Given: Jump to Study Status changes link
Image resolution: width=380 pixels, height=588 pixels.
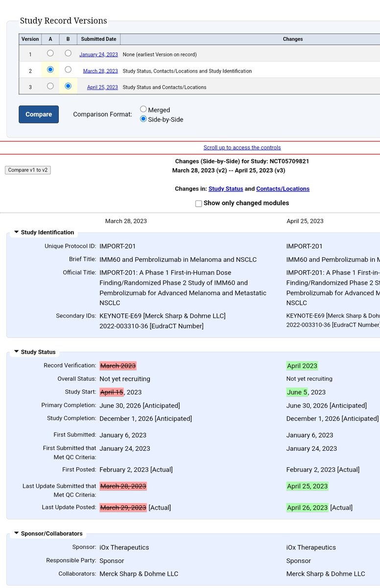Looking at the screenshot, I should 226,189.
